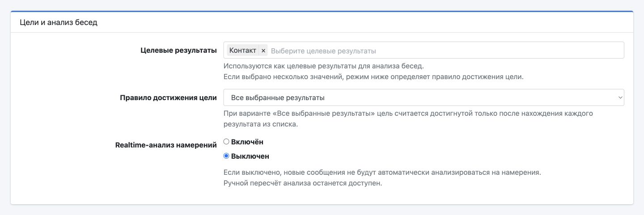Screen dimensions: 644x215
Task: Click the help text starting with Используются как целевые результаты
Action: coord(323,66)
